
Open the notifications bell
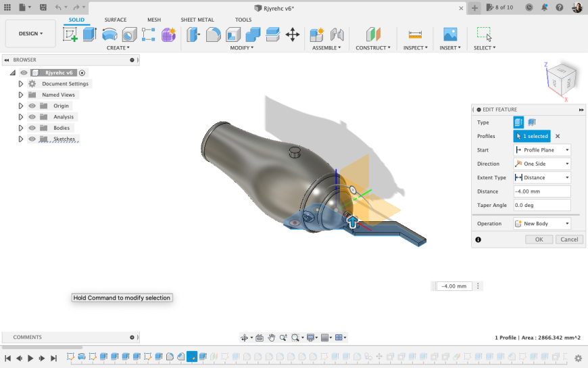544,7
